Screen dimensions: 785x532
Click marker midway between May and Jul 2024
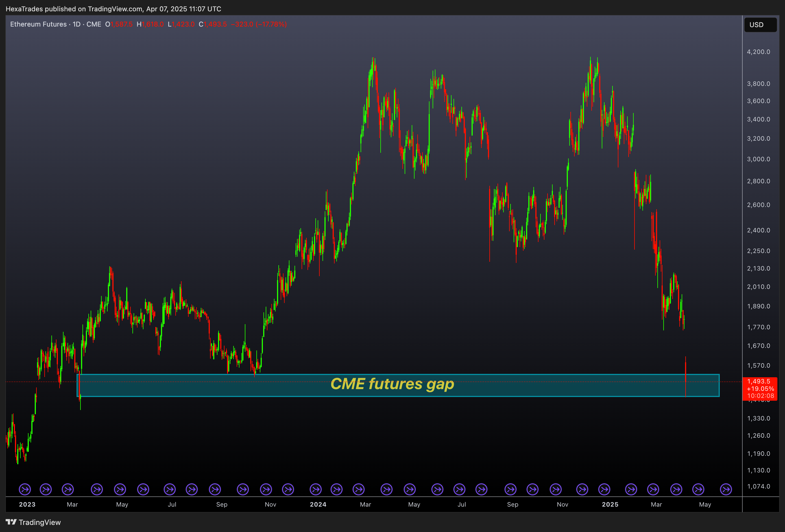(437, 489)
